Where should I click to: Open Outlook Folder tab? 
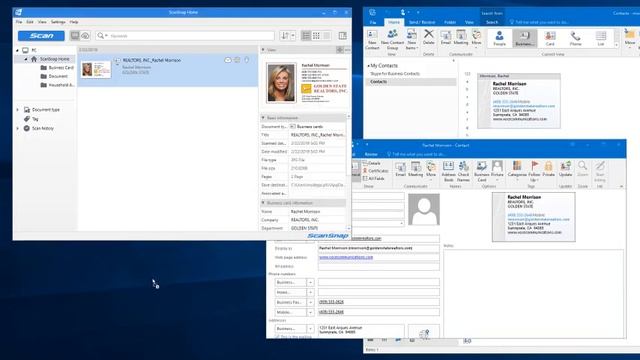coord(450,22)
